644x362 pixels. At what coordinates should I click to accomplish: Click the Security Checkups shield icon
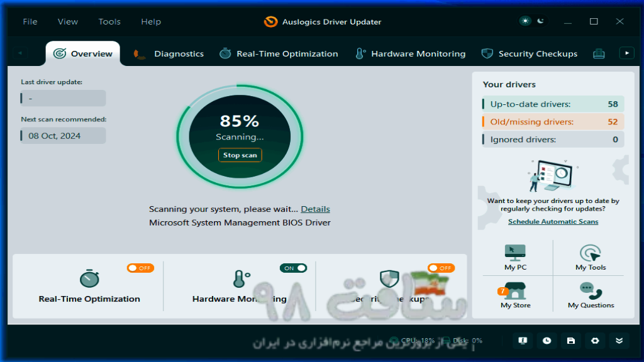389,278
